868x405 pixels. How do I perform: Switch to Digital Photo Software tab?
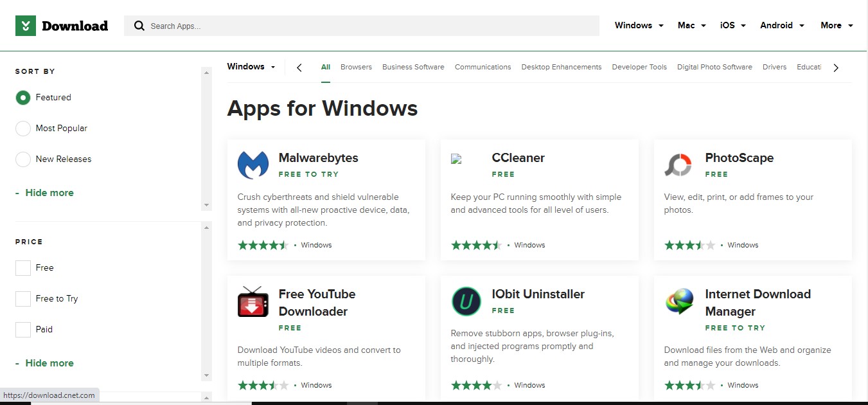714,67
